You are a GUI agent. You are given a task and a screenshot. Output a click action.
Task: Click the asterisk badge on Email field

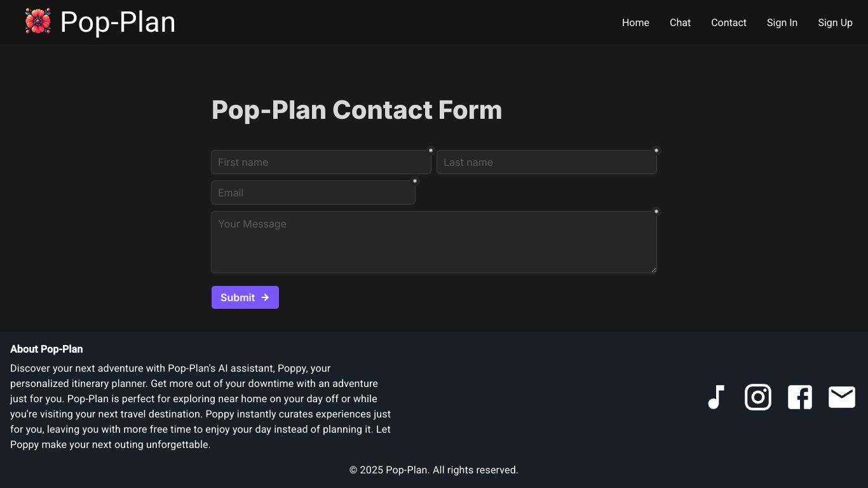[415, 181]
